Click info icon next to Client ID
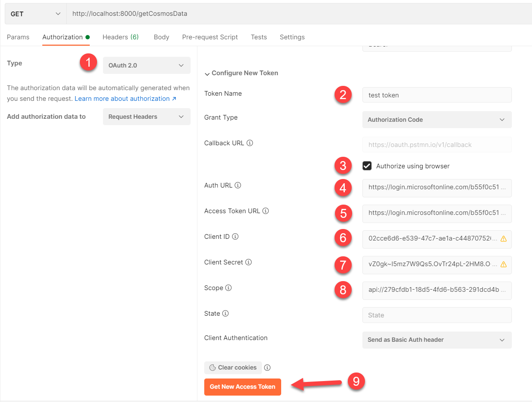 pyautogui.click(x=235, y=237)
